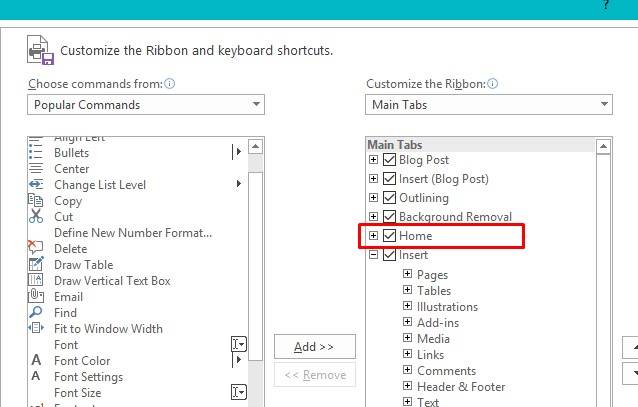
Task: Click the Font combo box indicator icon
Action: [x=239, y=344]
